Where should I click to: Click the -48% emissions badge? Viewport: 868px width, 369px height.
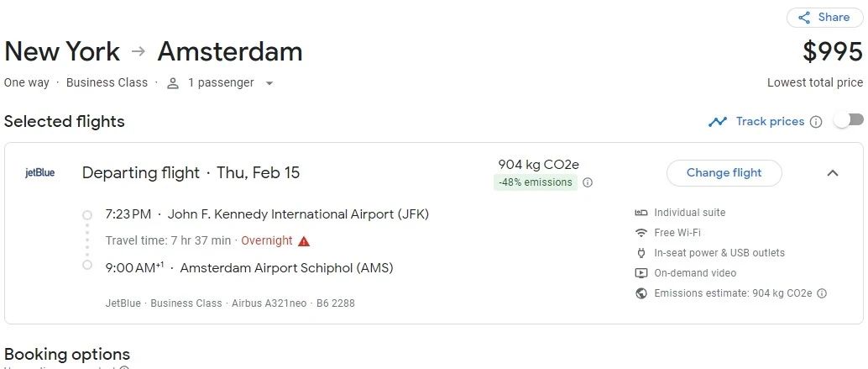click(x=535, y=182)
